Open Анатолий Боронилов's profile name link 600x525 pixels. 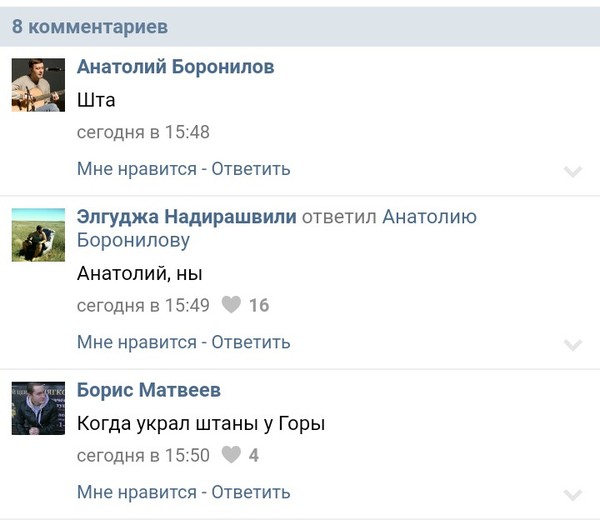pos(175,67)
